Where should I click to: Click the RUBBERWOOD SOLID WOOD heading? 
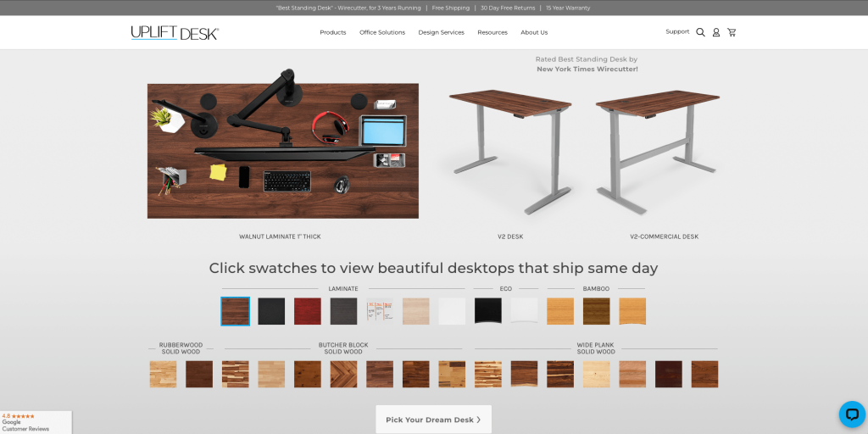[x=181, y=348]
